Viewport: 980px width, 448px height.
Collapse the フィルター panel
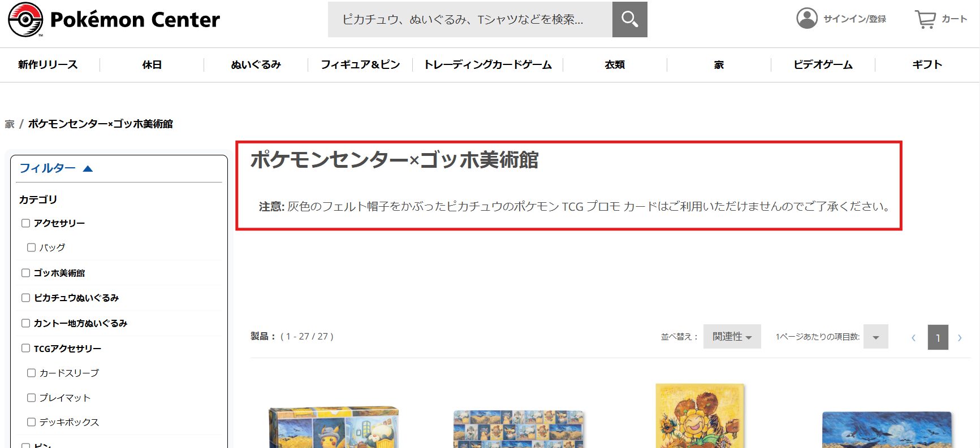tap(56, 168)
